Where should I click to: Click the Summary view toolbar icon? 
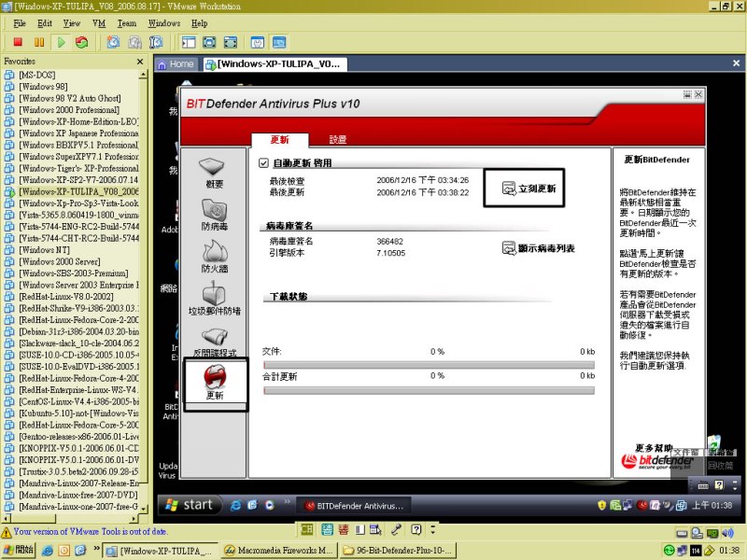(x=258, y=42)
